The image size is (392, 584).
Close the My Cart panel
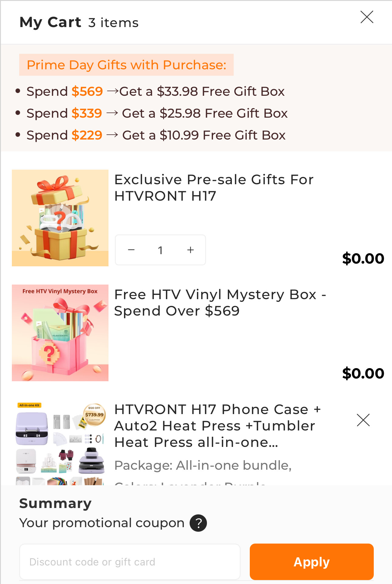click(x=367, y=17)
